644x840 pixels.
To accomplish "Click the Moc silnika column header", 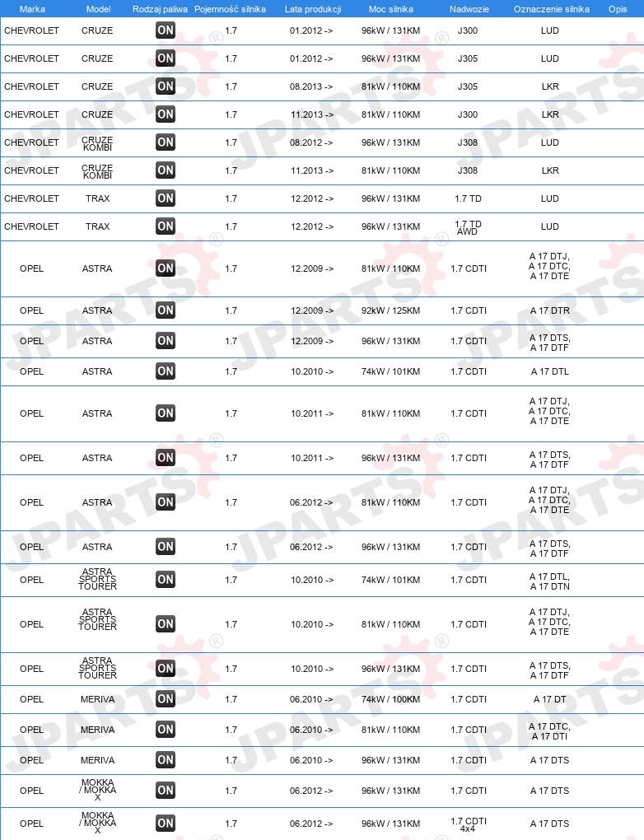I will (391, 9).
